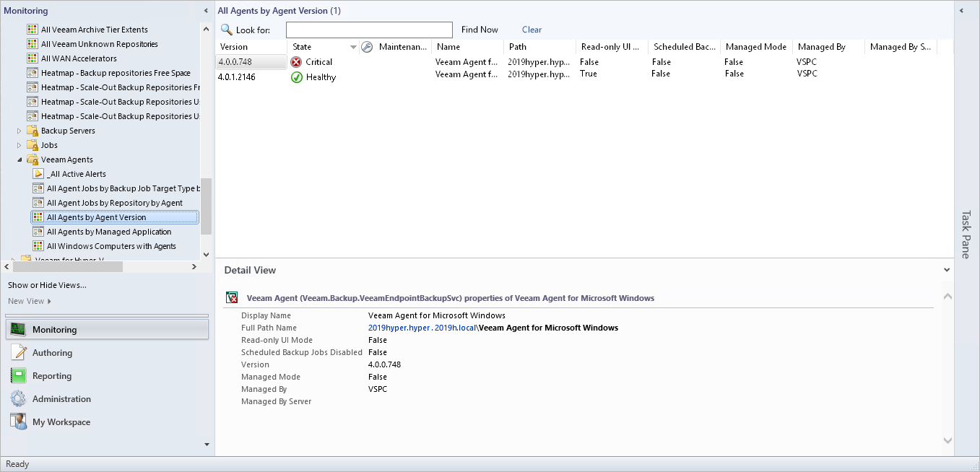Click the All WAN Accelerators view icon

(32, 58)
